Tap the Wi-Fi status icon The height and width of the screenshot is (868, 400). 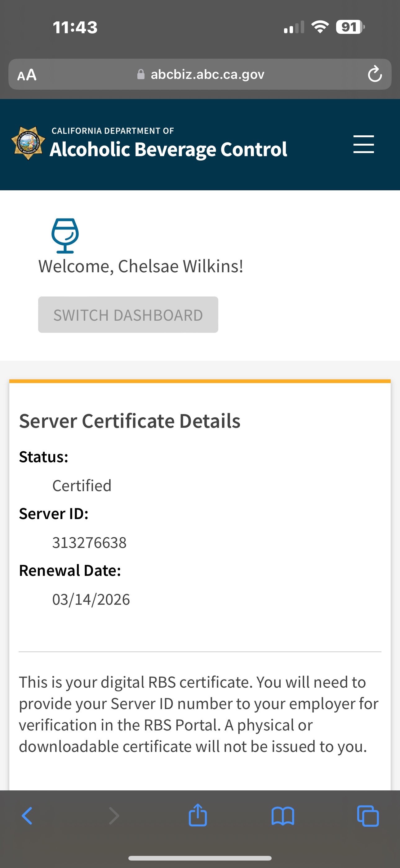pos(320,27)
